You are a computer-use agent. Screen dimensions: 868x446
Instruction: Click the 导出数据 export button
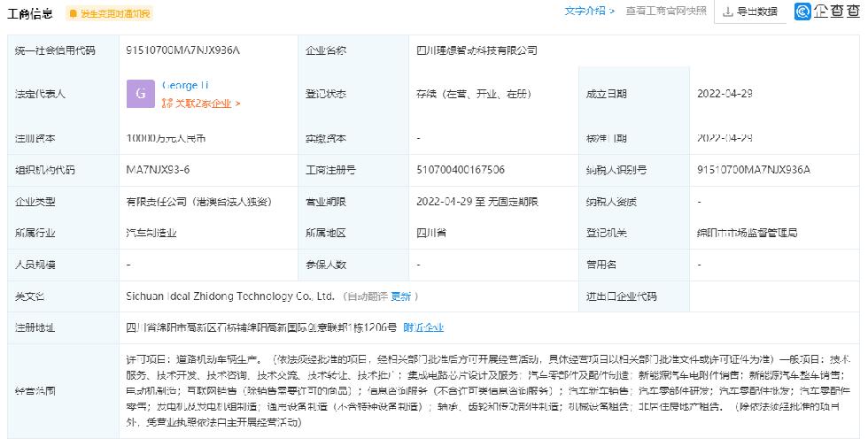[749, 12]
